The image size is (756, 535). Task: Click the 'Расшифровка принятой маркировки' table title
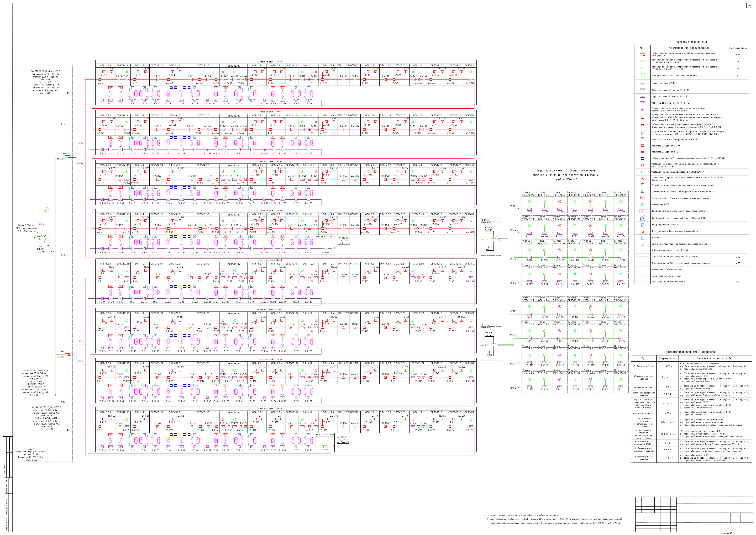tap(691, 352)
